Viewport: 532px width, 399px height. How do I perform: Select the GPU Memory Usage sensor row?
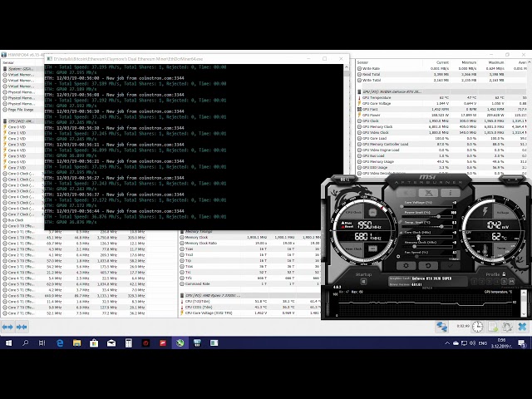(441, 161)
